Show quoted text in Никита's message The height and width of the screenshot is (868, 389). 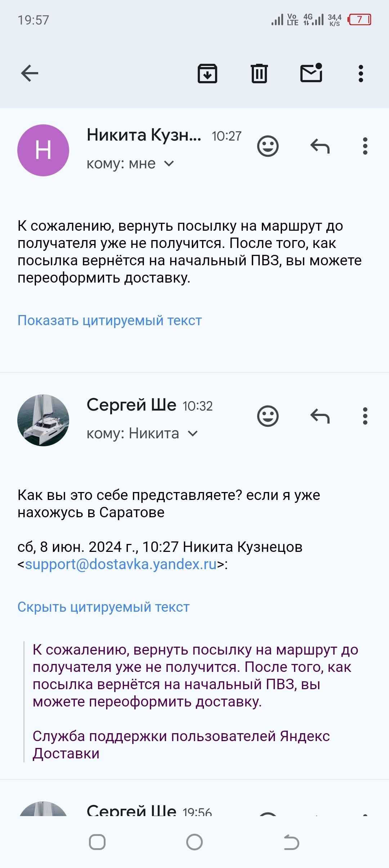click(109, 320)
